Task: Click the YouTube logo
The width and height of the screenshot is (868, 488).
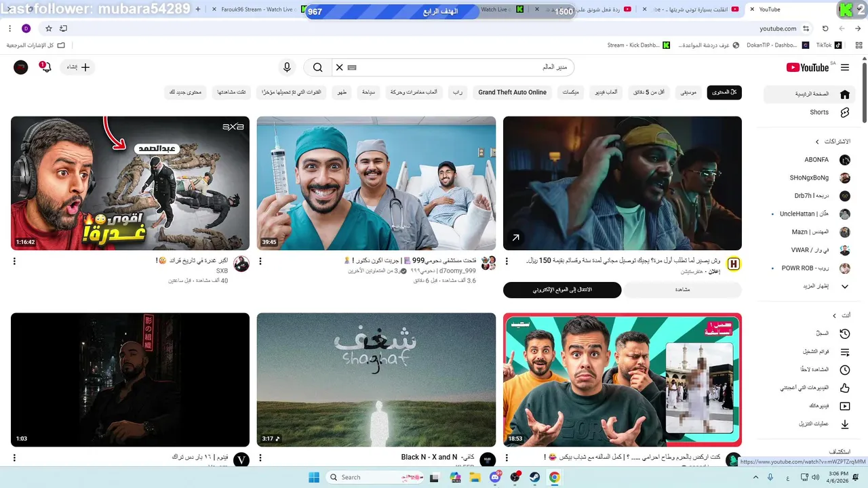Action: point(808,67)
